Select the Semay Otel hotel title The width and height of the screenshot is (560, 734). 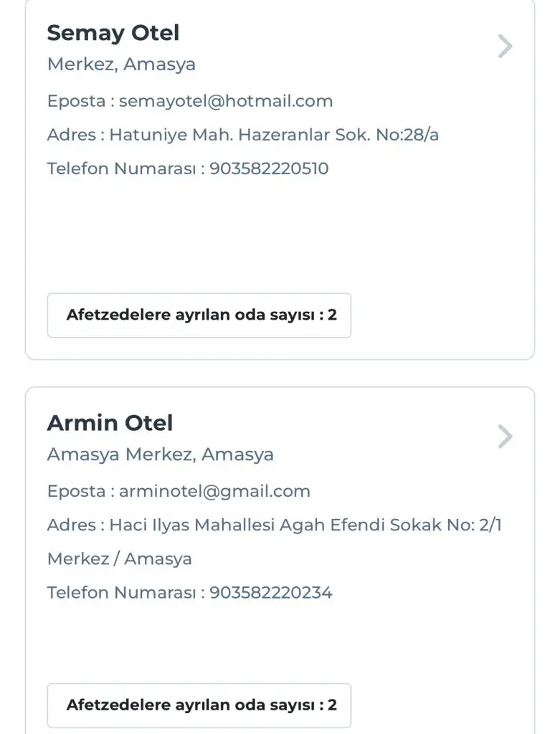tap(113, 33)
